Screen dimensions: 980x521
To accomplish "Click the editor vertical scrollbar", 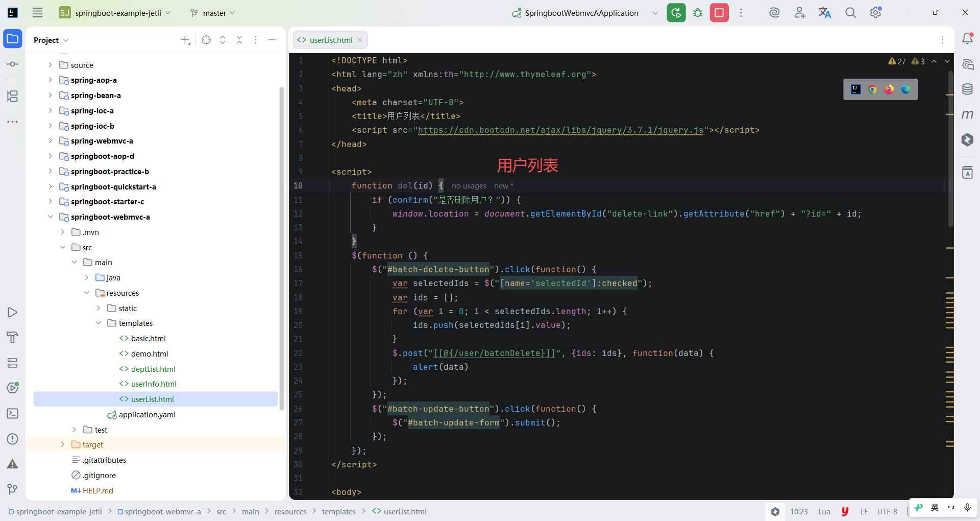I will [x=950, y=148].
